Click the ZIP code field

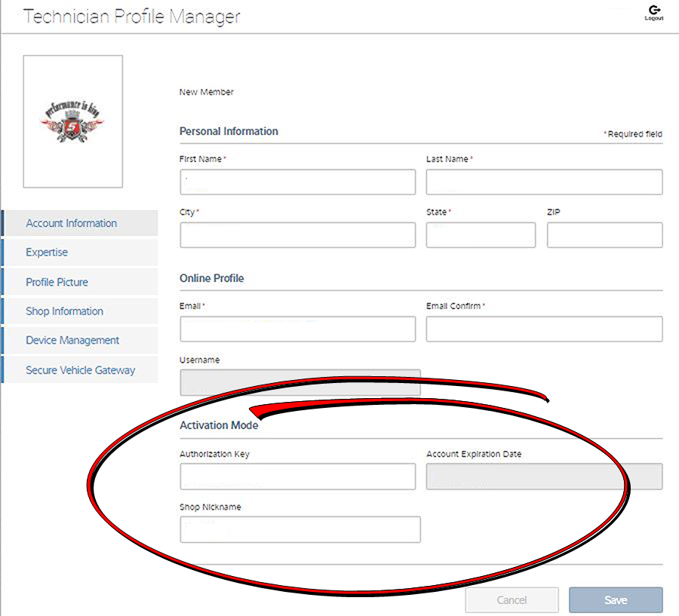point(604,235)
